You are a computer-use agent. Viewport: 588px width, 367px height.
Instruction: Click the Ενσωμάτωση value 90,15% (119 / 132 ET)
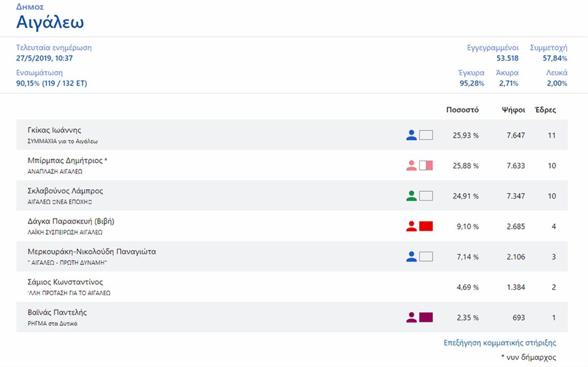[51, 83]
